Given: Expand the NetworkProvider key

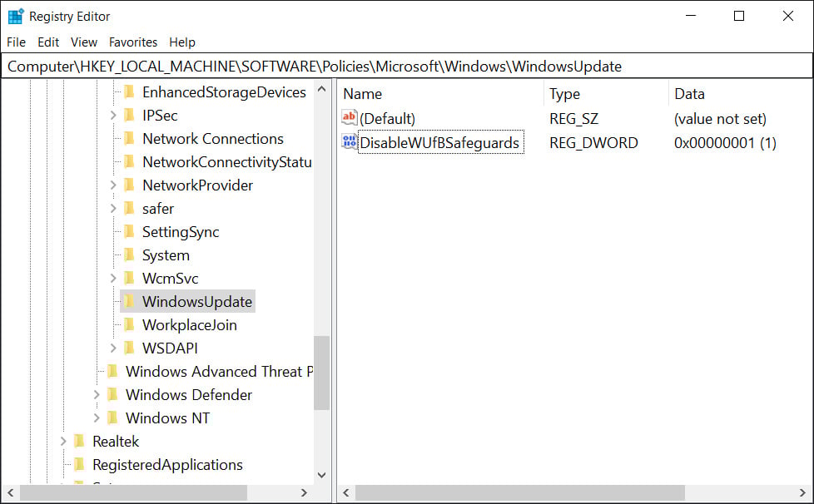Looking at the screenshot, I should pyautogui.click(x=113, y=185).
